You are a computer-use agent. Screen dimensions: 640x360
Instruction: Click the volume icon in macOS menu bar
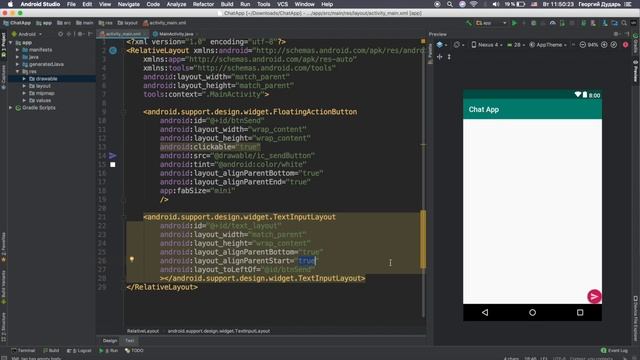[496, 4]
